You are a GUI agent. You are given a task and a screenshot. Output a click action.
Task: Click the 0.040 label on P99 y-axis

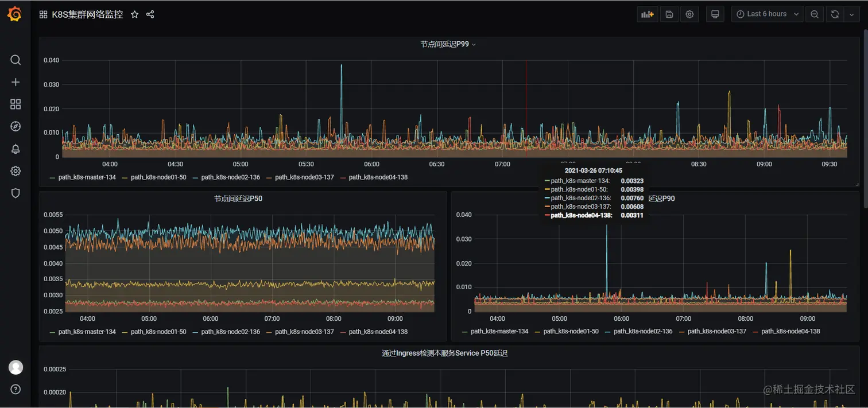point(51,60)
